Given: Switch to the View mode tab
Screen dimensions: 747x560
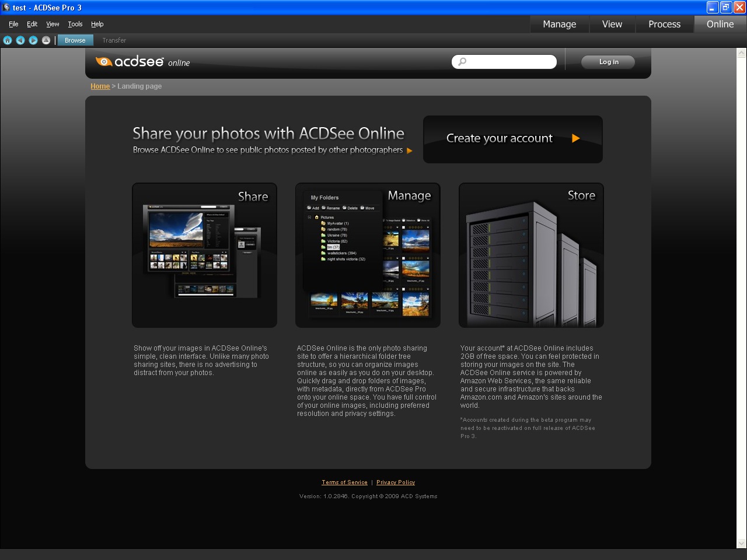Looking at the screenshot, I should pos(612,24).
